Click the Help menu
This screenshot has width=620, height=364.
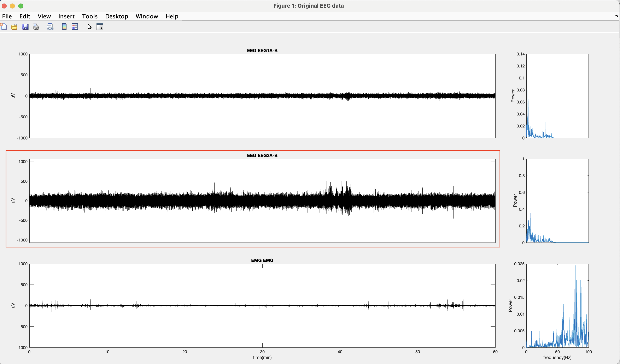(172, 16)
